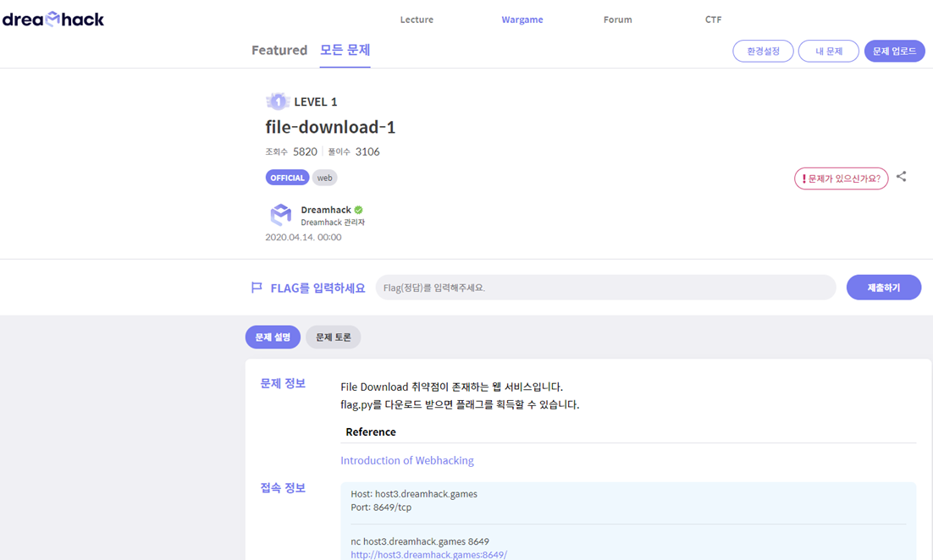Open the CTF section

713,19
